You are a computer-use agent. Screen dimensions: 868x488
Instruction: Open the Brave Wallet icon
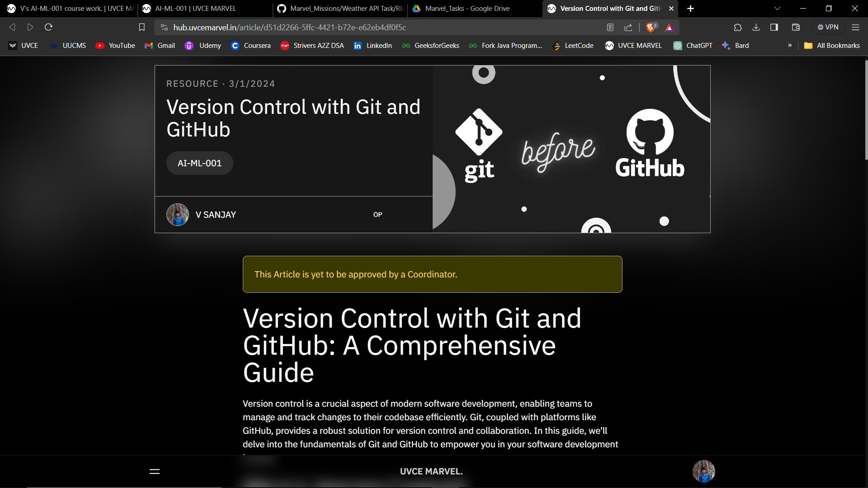tap(796, 28)
